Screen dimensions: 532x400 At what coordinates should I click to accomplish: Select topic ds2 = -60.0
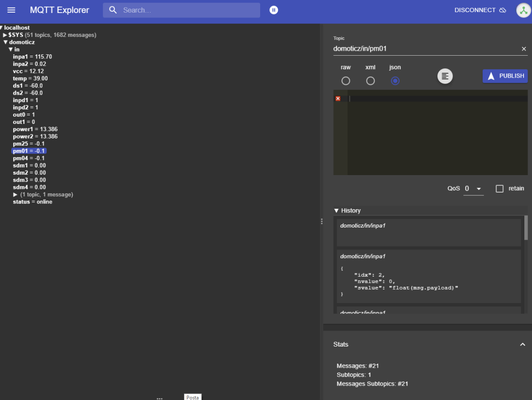(x=28, y=93)
